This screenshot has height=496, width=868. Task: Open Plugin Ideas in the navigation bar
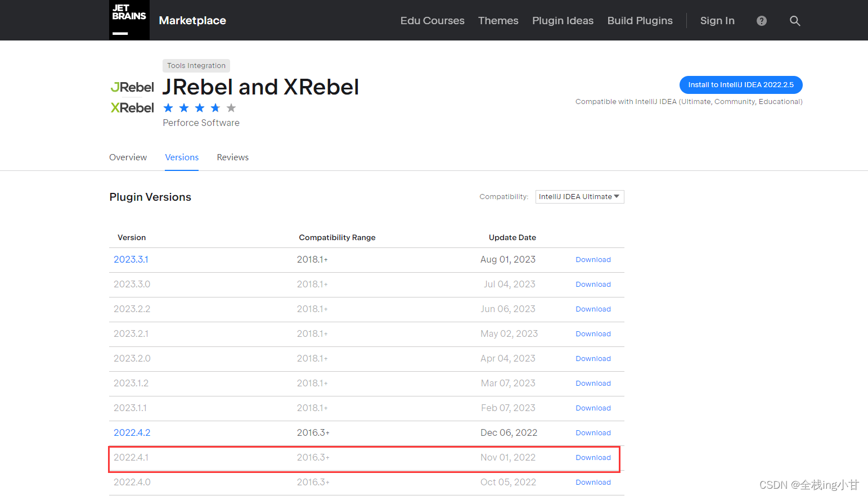563,21
